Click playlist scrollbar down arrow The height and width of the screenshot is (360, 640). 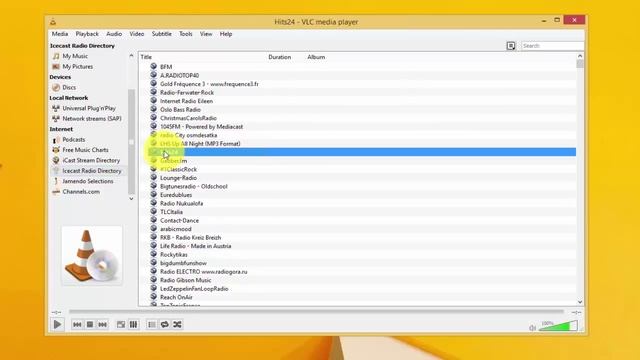tap(580, 302)
